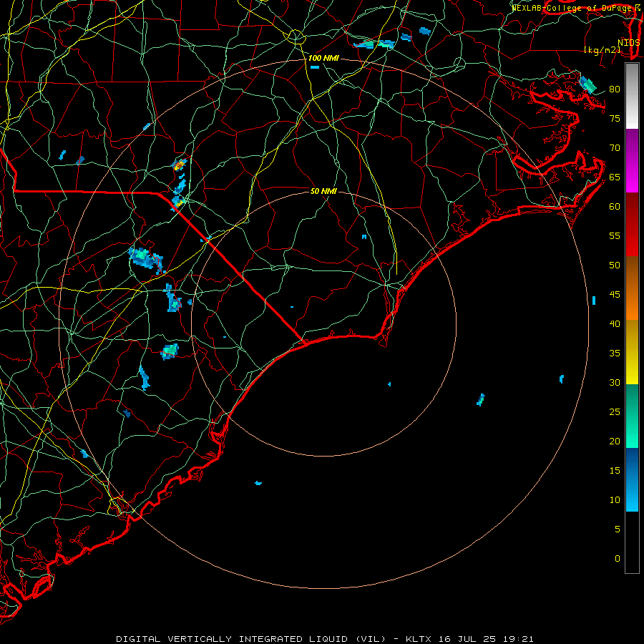
Task: Click the 20 value on VIL scale
Action: click(615, 441)
